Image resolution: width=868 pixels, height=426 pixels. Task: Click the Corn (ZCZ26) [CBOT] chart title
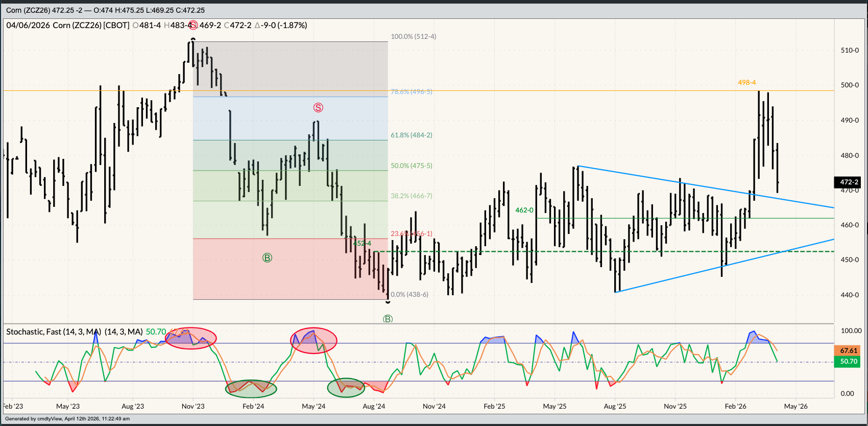click(91, 25)
